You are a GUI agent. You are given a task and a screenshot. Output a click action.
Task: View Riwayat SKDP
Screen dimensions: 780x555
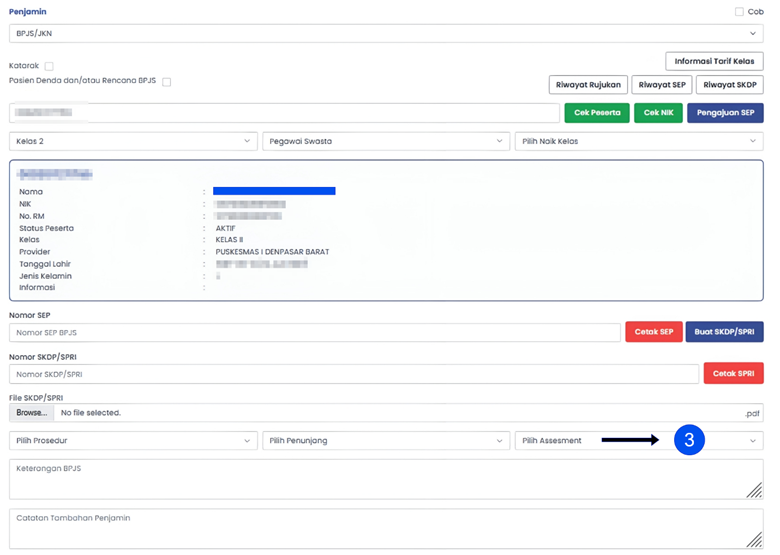729,85
